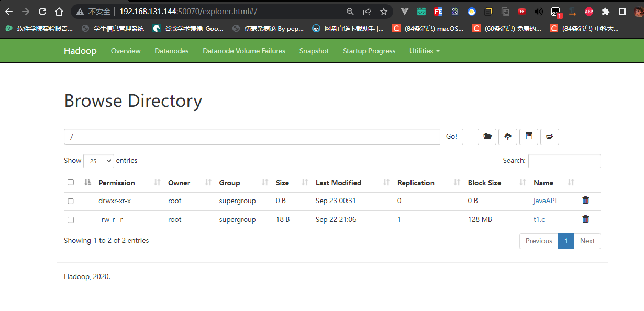
Task: Open the Show entries count dropdown
Action: (x=98, y=161)
